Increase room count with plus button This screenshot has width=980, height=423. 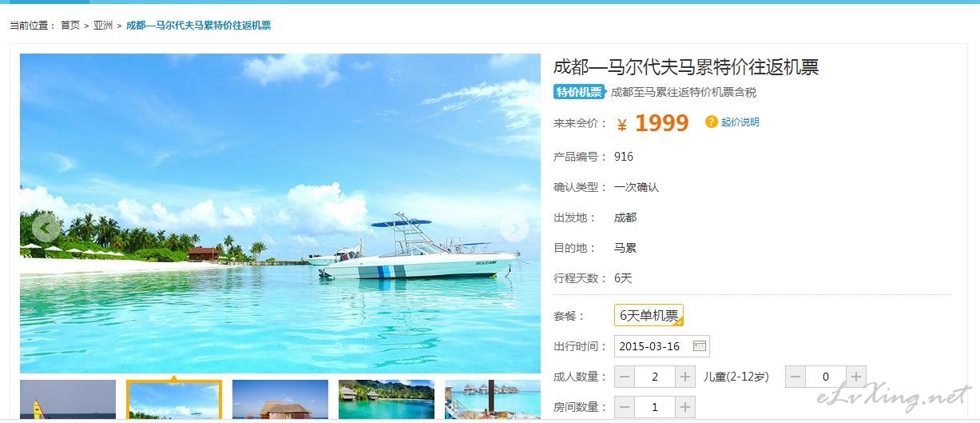(x=684, y=407)
